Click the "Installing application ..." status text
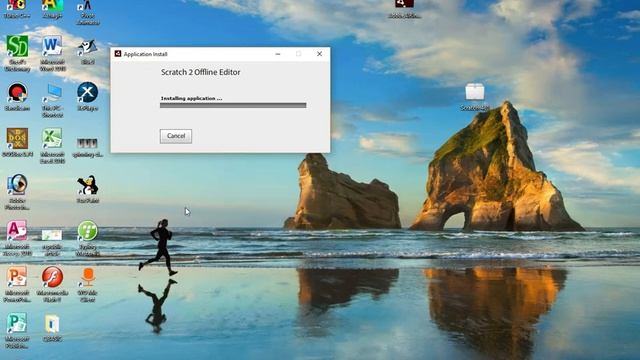The image size is (640, 360). [x=191, y=98]
